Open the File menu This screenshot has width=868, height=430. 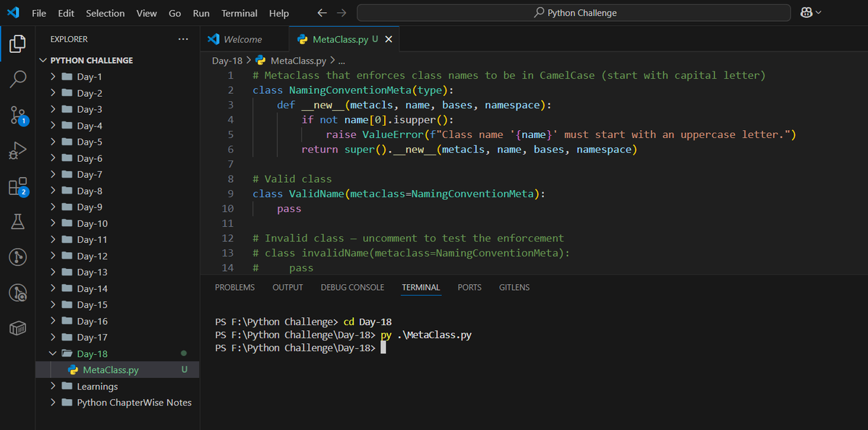click(x=39, y=13)
